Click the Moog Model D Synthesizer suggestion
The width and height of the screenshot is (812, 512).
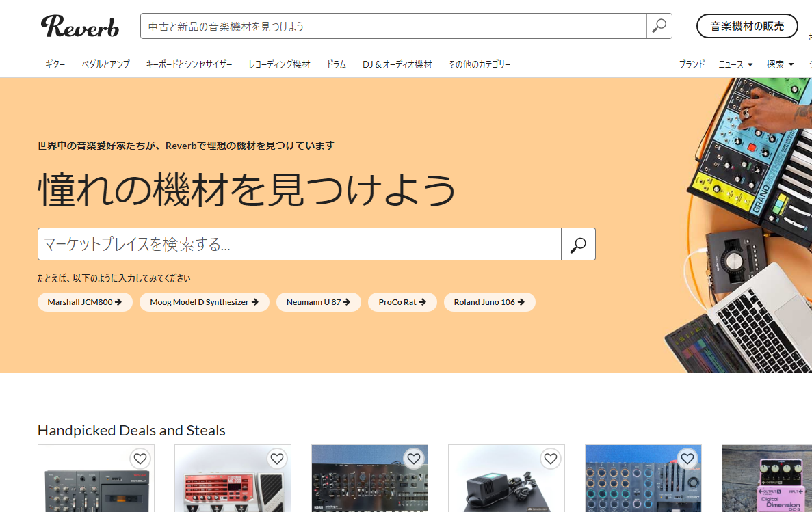[205, 302]
